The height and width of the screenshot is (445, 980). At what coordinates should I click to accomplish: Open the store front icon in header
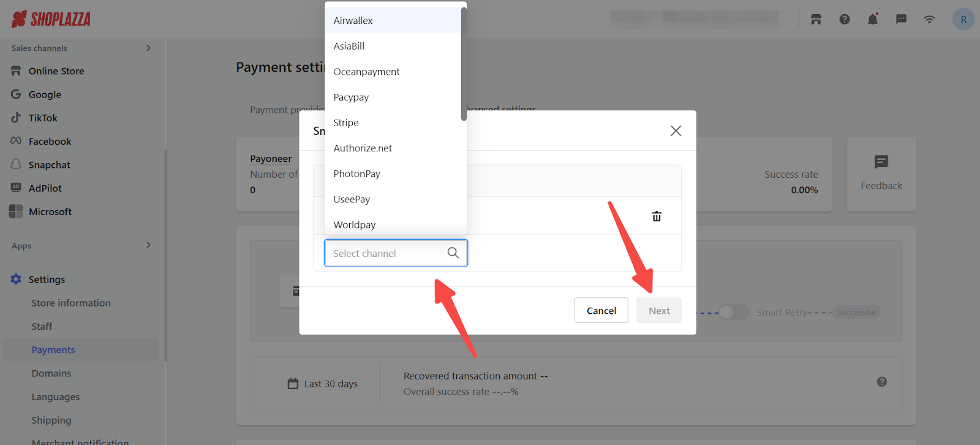[x=816, y=19]
